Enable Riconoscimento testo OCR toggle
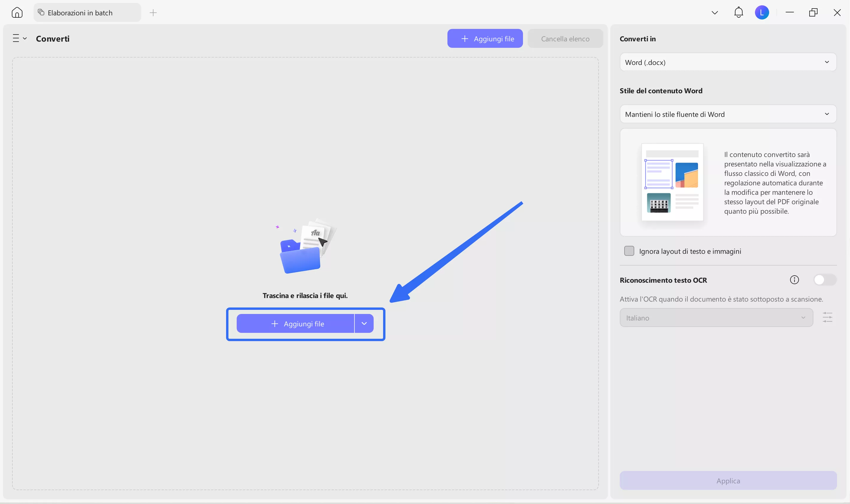 coord(825,280)
